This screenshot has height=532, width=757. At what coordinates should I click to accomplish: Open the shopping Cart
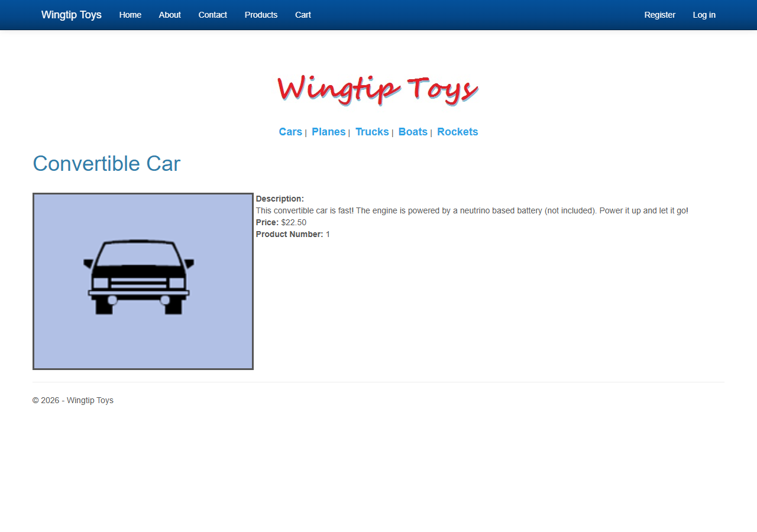point(303,15)
